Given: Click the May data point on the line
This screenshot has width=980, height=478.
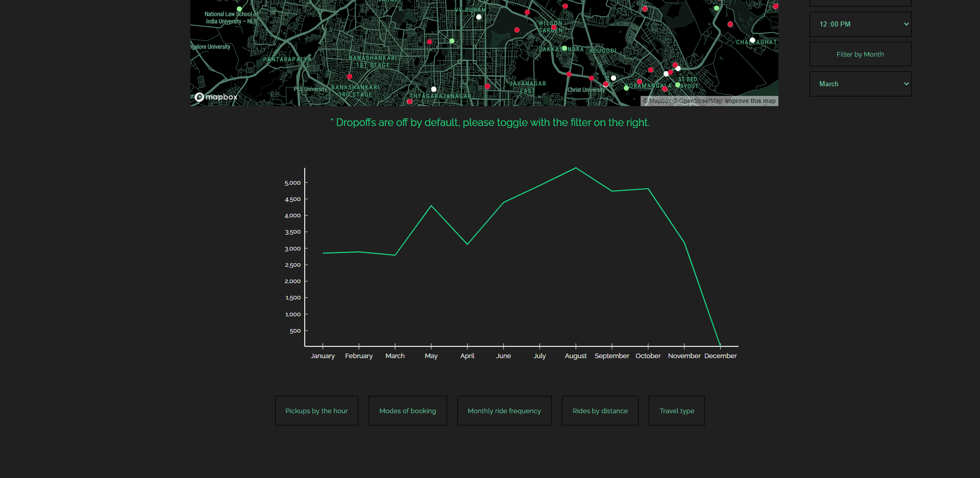Looking at the screenshot, I should tap(431, 206).
